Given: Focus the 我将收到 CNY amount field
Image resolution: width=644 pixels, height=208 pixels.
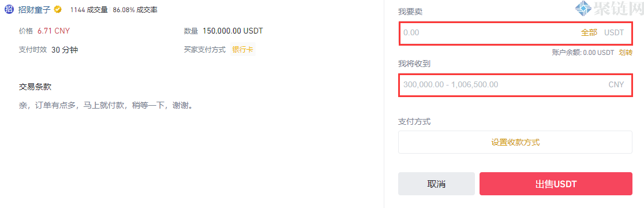Looking at the screenshot, I should [515, 85].
